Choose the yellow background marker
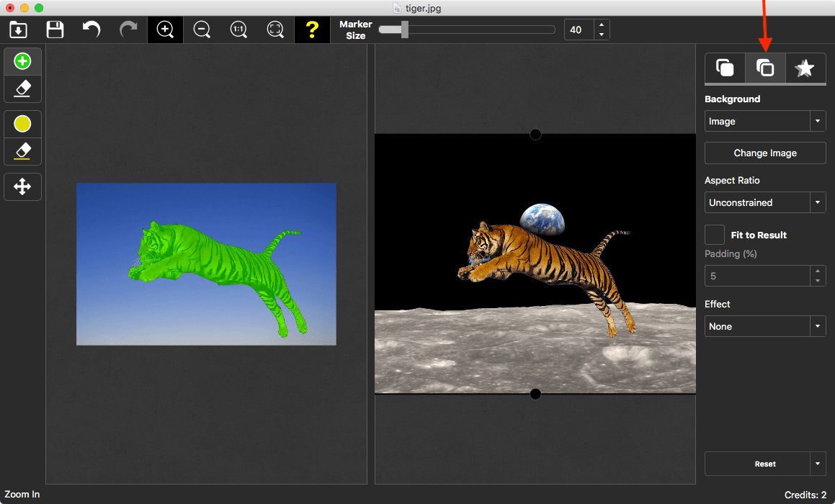The image size is (835, 504). [x=22, y=123]
